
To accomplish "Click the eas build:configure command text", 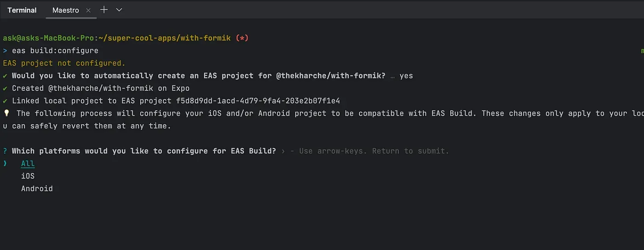I will click(x=55, y=50).
